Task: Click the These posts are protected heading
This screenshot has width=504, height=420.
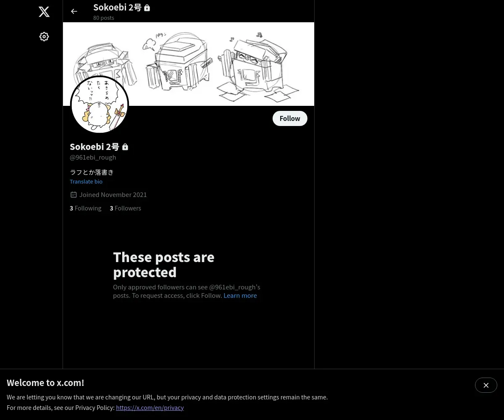Action: pos(164,265)
